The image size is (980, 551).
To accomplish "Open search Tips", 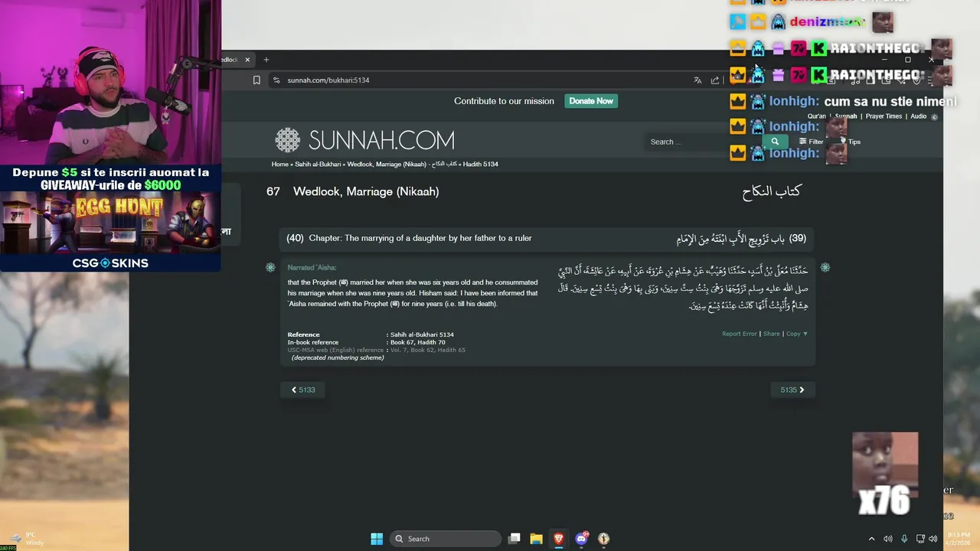I will 851,142.
